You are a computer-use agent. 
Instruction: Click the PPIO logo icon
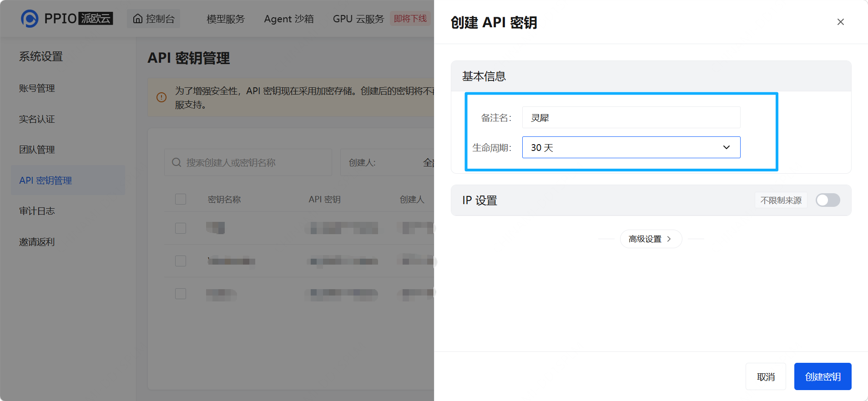coord(30,19)
